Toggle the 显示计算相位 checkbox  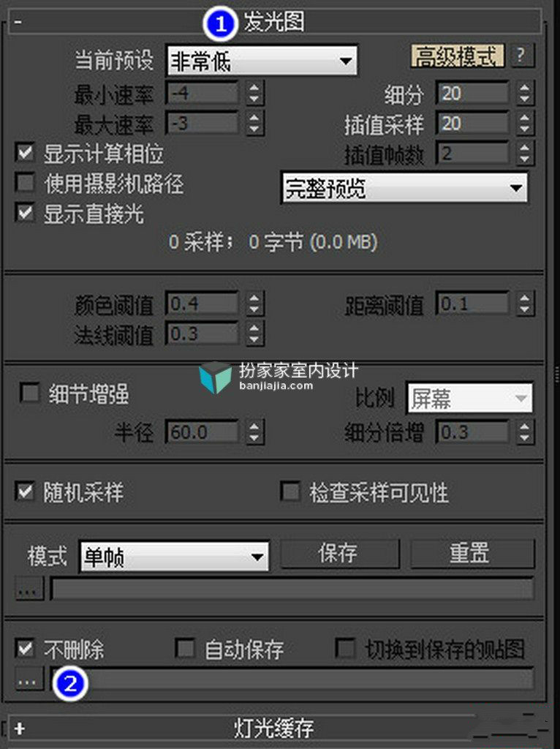(25, 154)
